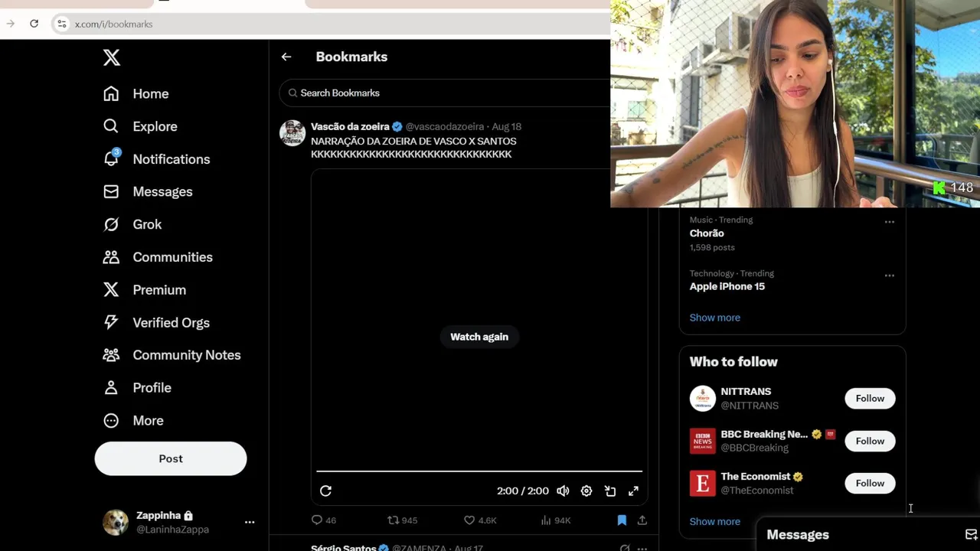980x551 pixels.
Task: Click the Zappinha account avatar
Action: [x=116, y=522]
